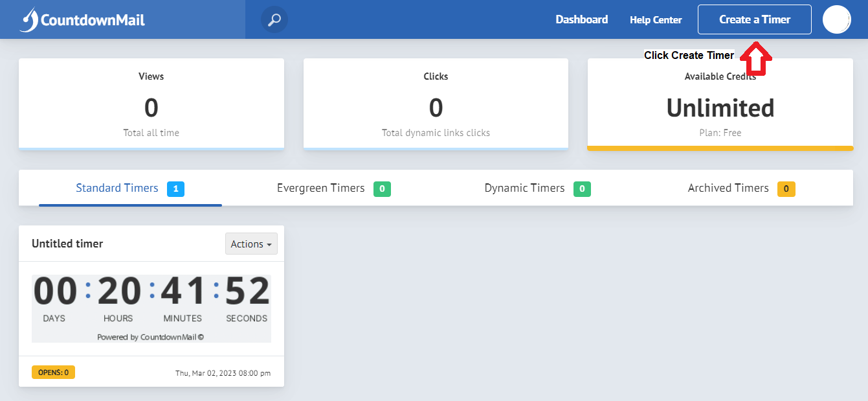Viewport: 868px width, 401px height.
Task: Switch to Standard Timers tab
Action: point(130,189)
